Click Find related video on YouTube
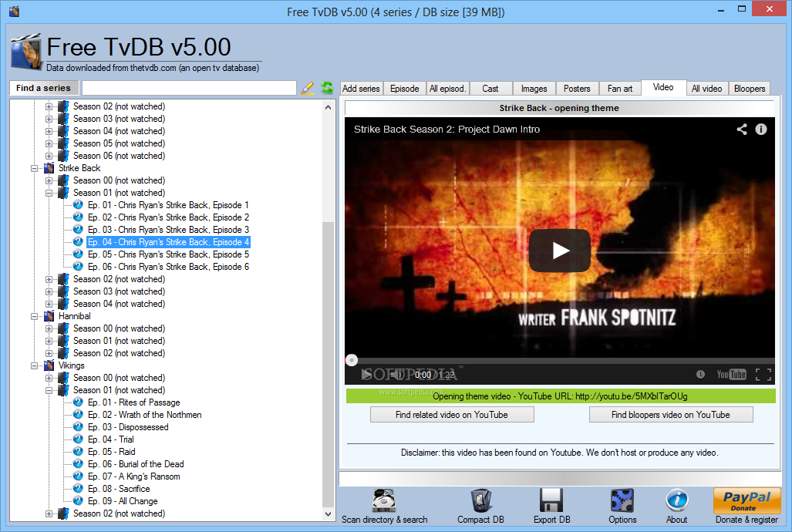 452,415
